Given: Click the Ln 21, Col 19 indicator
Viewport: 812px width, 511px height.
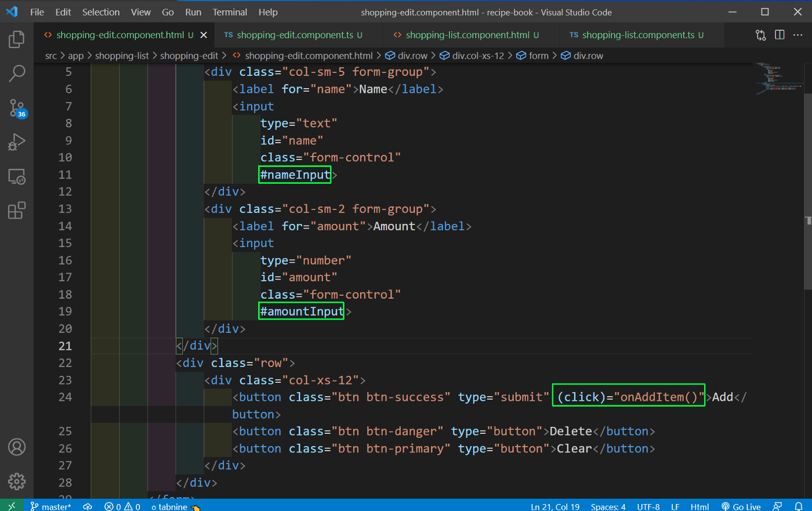Looking at the screenshot, I should [x=555, y=506].
